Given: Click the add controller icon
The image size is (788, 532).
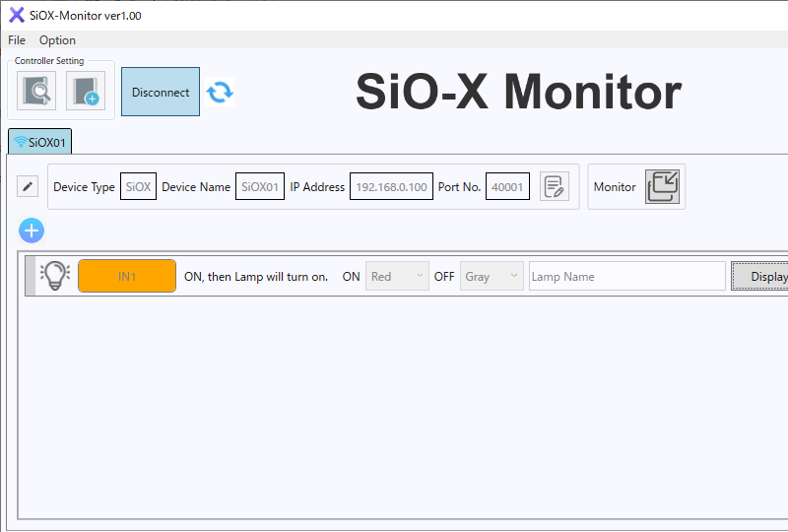Looking at the screenshot, I should (x=86, y=91).
